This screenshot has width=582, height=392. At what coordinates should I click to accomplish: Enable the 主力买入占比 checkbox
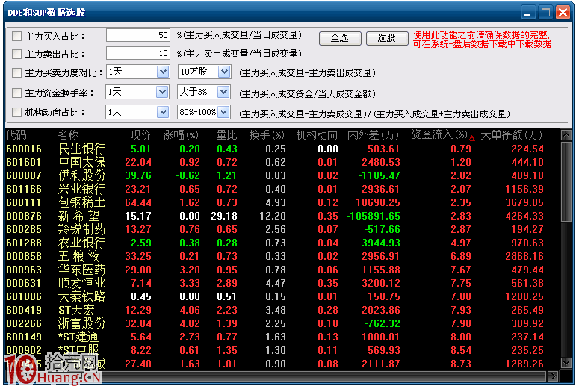(x=16, y=37)
